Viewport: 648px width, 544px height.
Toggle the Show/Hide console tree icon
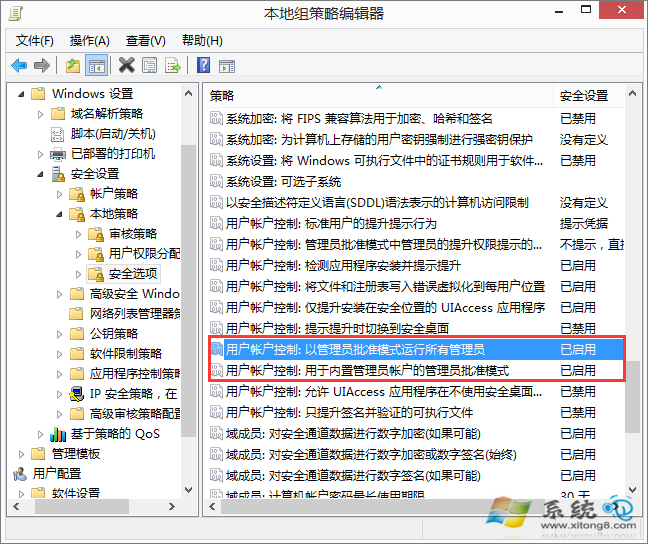pyautogui.click(x=96, y=65)
